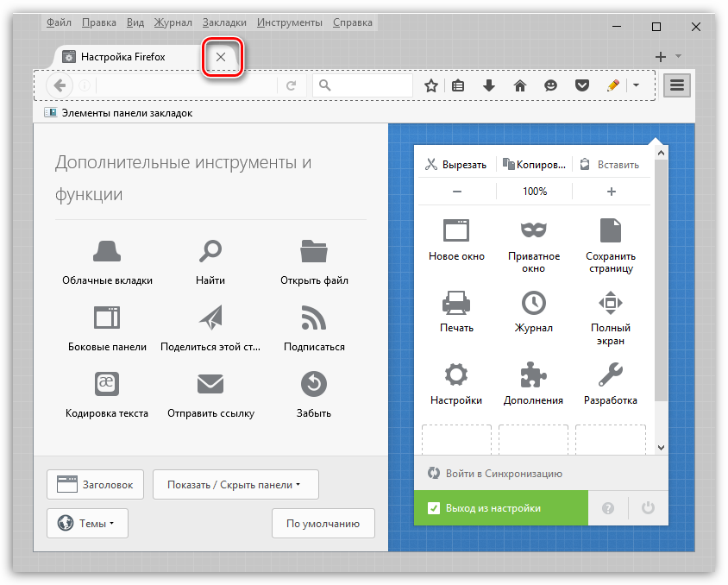Expand the dropdown arrow next to pencil icon

coord(636,85)
